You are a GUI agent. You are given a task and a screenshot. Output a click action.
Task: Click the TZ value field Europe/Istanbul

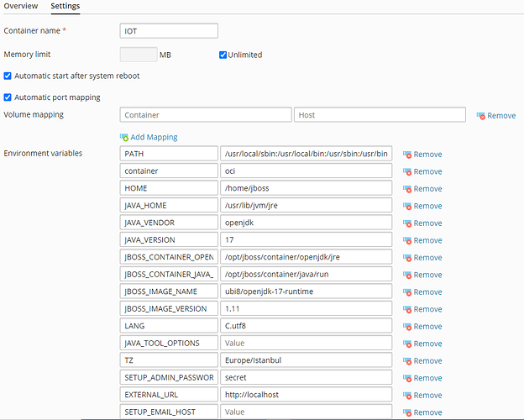pyautogui.click(x=307, y=360)
